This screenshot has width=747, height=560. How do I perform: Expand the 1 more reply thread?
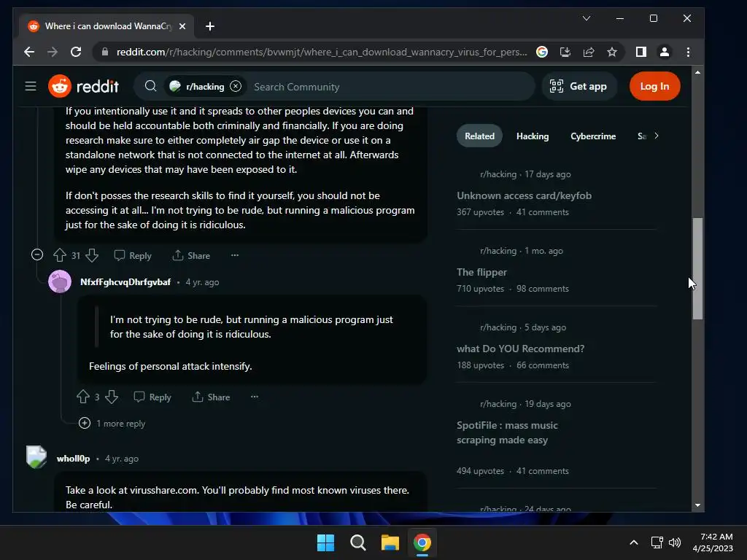tap(112, 424)
